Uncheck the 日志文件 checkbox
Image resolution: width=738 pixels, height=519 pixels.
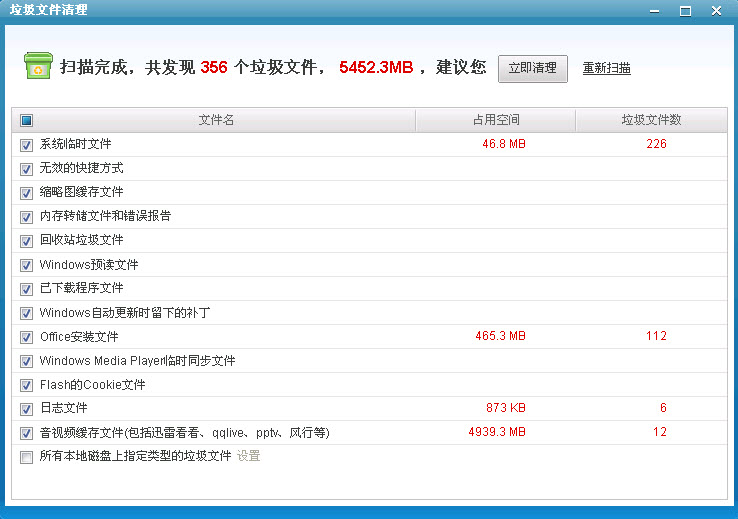tap(27, 409)
